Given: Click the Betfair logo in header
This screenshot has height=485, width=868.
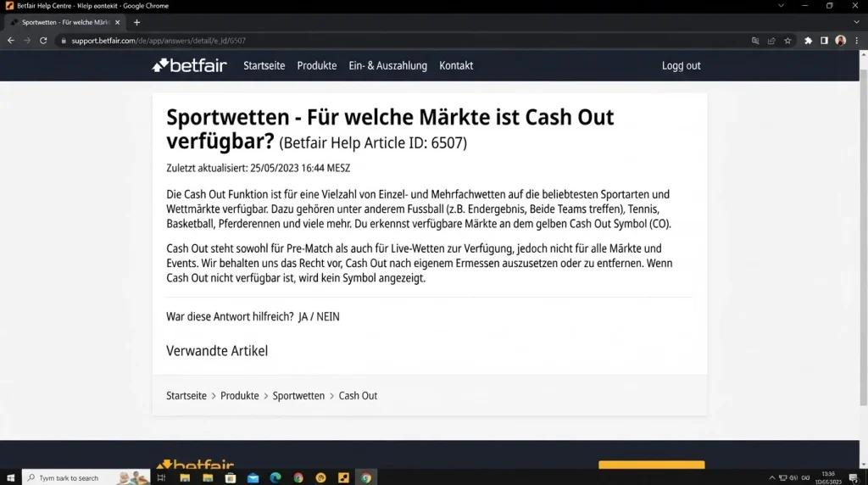Looking at the screenshot, I should click(189, 65).
